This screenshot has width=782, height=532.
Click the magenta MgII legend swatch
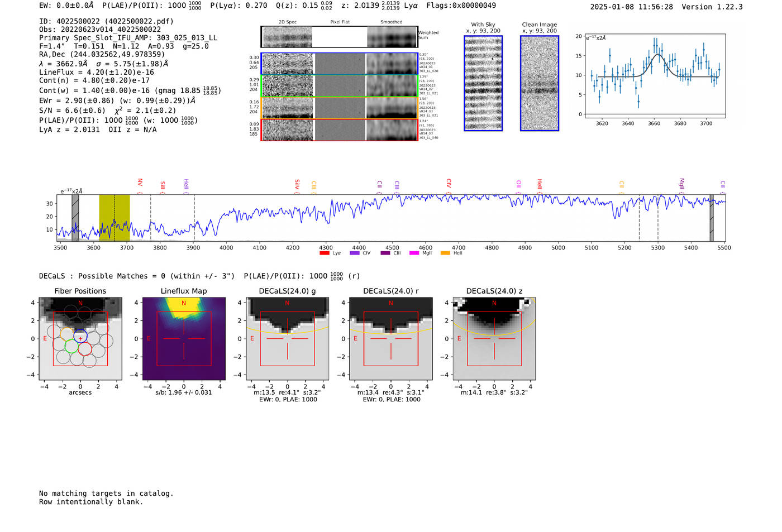pyautogui.click(x=414, y=253)
